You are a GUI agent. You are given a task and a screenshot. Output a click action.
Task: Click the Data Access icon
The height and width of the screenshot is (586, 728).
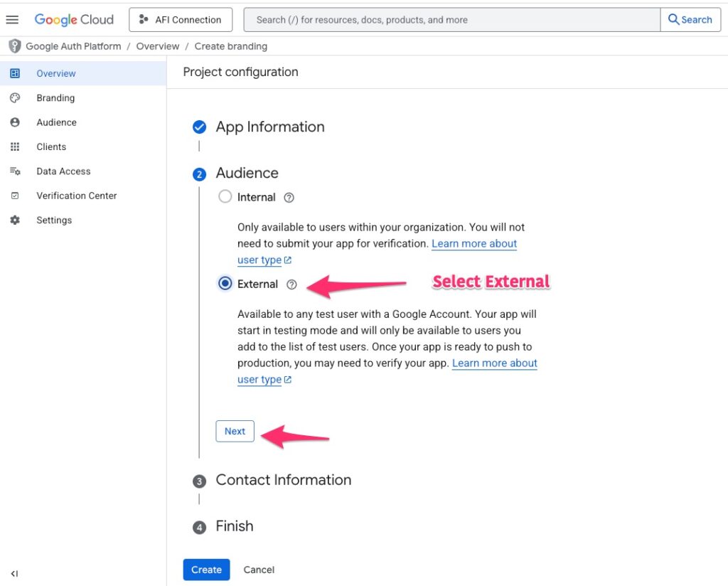coord(15,171)
